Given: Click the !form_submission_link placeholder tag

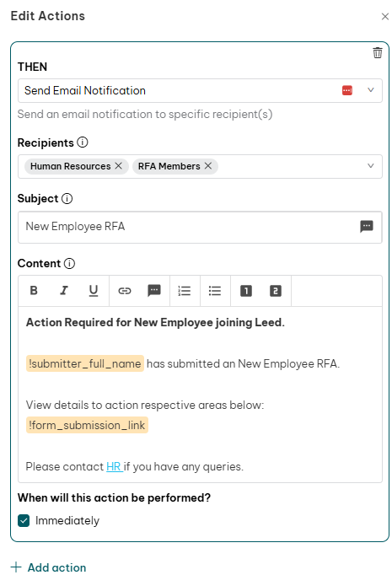Looking at the screenshot, I should tap(87, 425).
